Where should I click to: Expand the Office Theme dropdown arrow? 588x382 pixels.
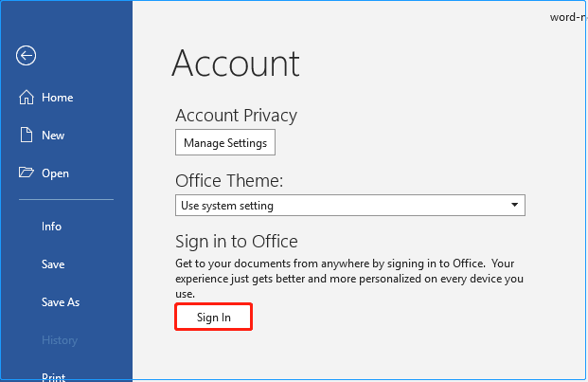tap(514, 205)
